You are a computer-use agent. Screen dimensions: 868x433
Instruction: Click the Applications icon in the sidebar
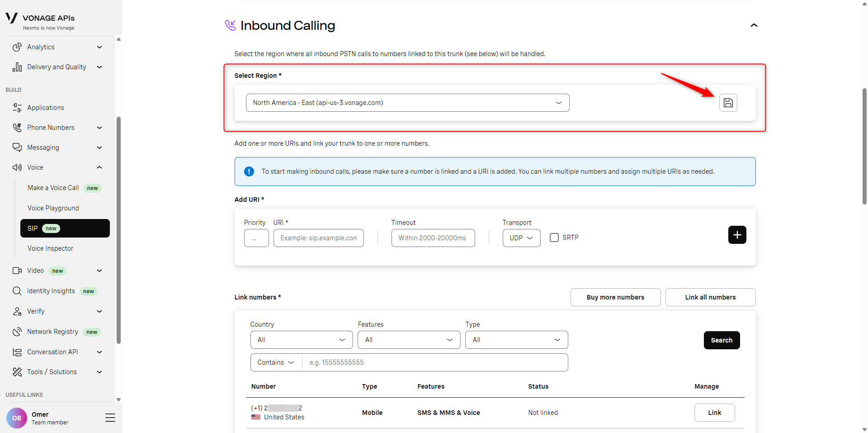click(x=17, y=108)
